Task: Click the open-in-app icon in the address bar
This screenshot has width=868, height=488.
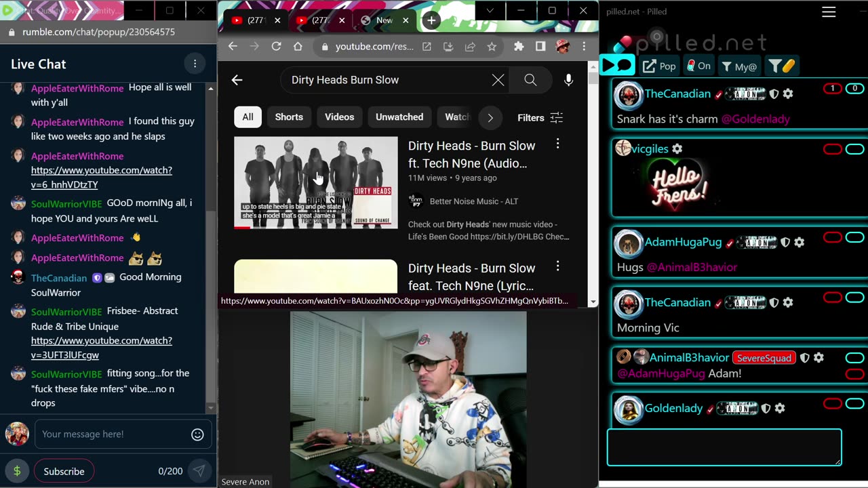Action: [427, 47]
